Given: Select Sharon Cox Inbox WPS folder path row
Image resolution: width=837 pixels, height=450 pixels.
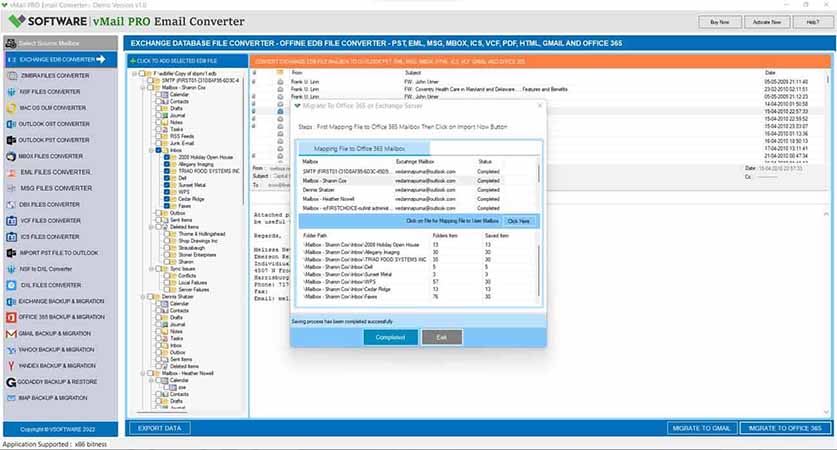Looking at the screenshot, I should (x=418, y=282).
